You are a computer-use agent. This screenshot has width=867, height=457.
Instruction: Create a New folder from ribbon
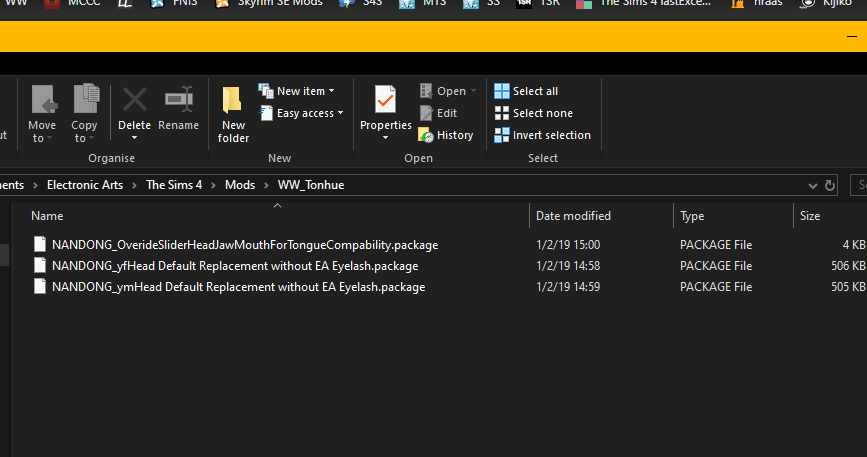(233, 115)
